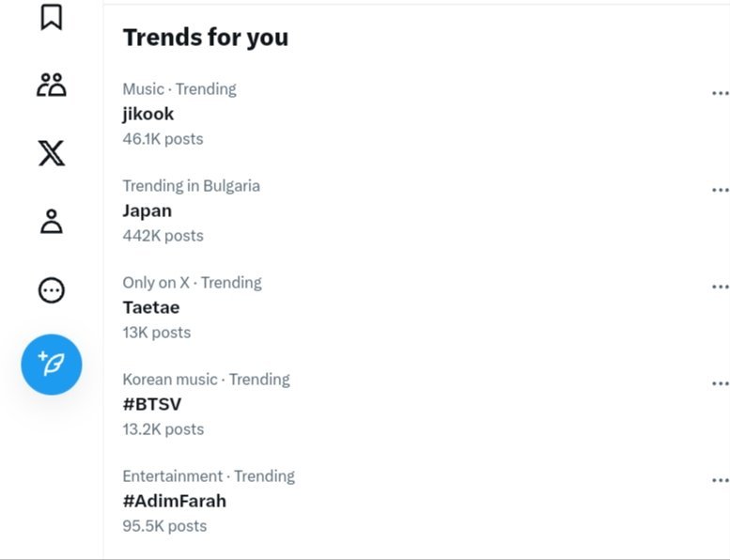Open more options for Japan trend
Screen dimensions: 730x560
point(720,190)
